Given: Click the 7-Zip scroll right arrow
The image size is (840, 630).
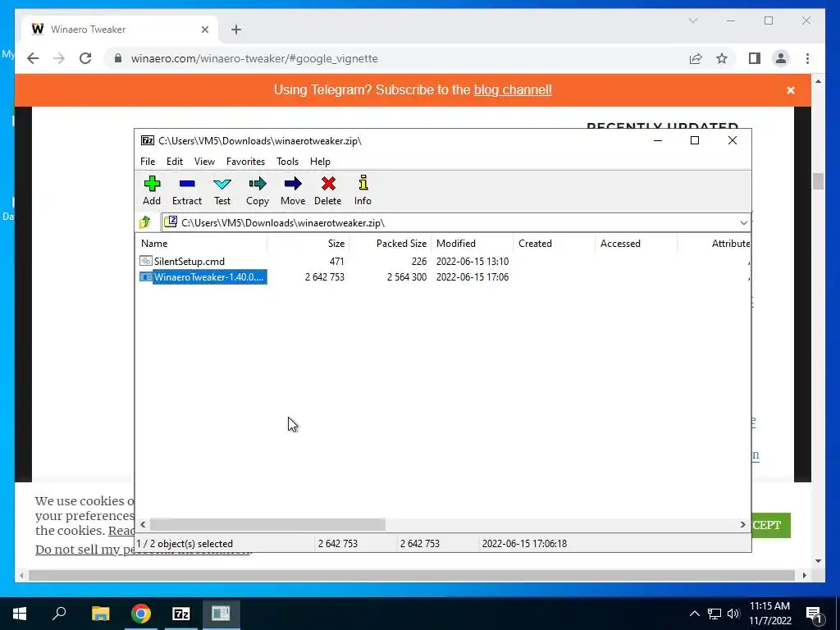Looking at the screenshot, I should 742,524.
